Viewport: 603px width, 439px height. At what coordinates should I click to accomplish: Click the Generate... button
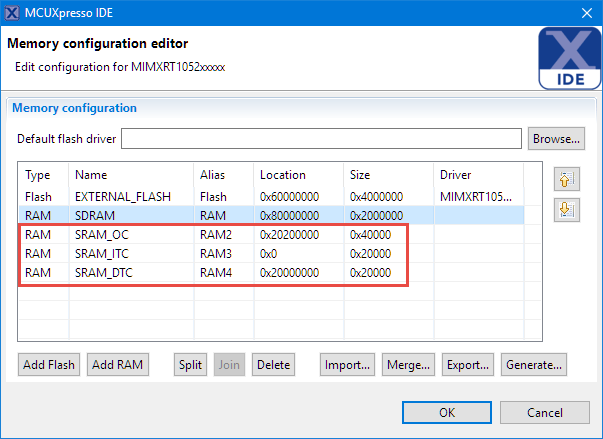[x=534, y=365]
